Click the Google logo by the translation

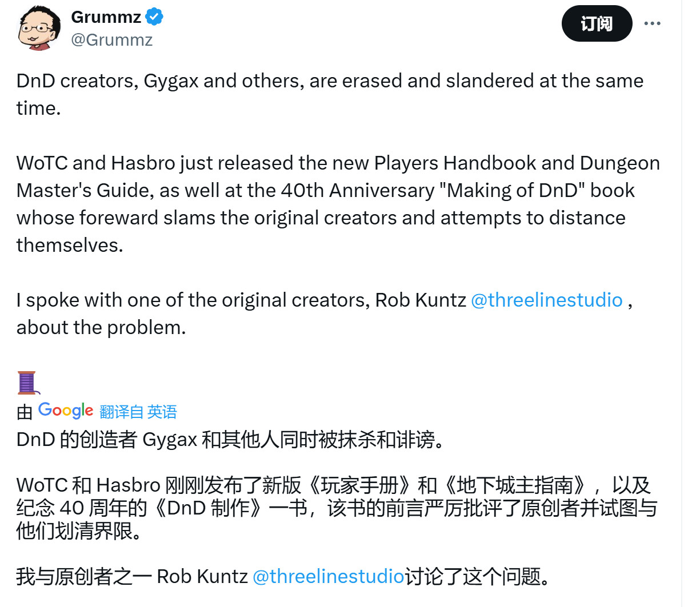[x=65, y=410]
